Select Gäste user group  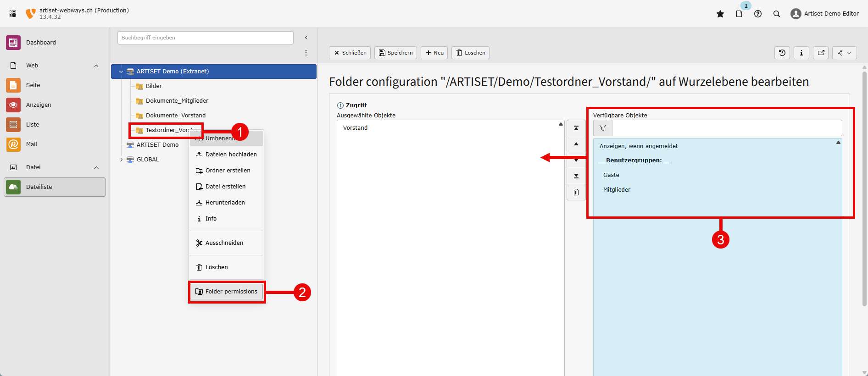point(611,175)
